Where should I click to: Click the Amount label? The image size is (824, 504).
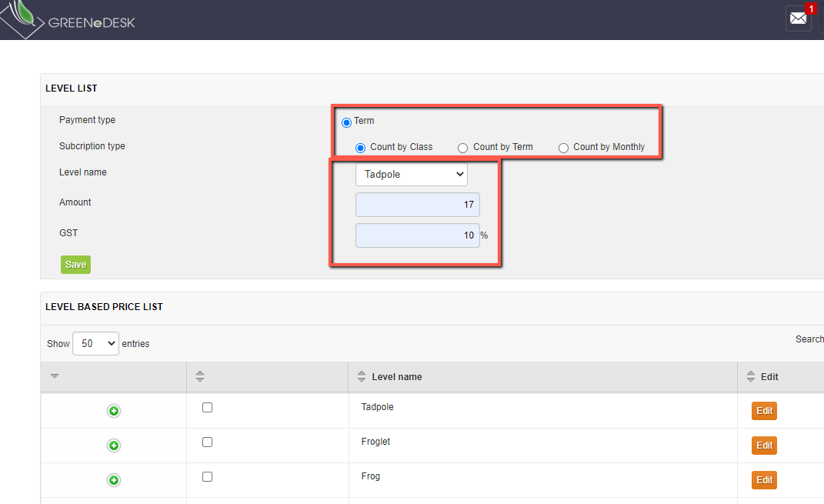75,202
